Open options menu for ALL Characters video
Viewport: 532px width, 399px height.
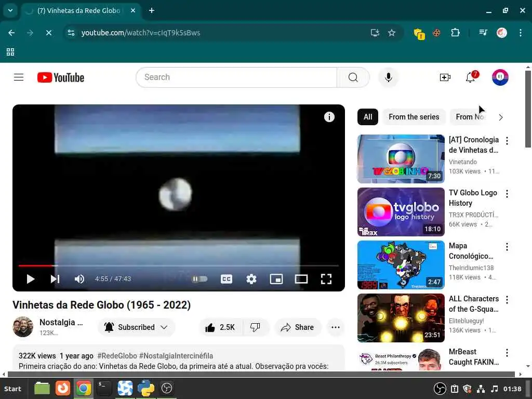pos(507,300)
